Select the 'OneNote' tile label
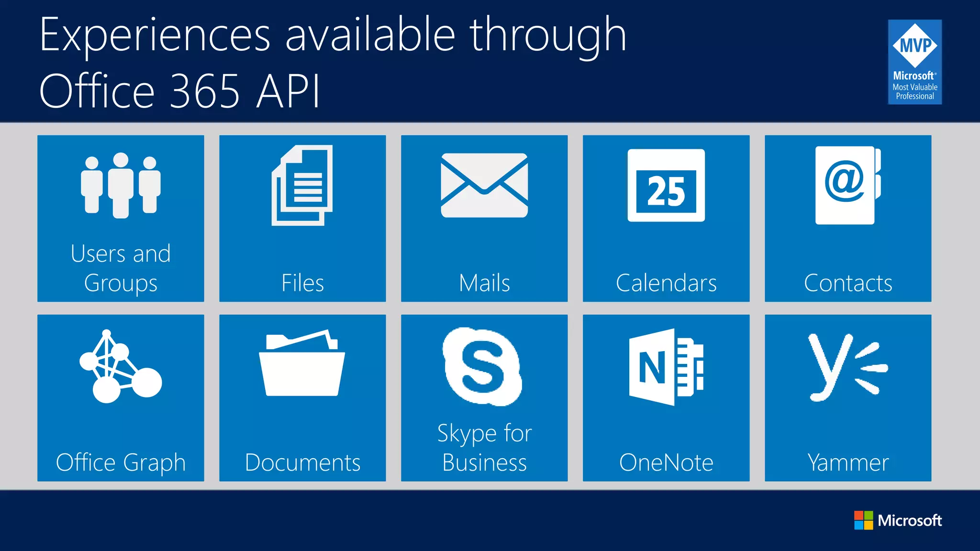Image resolution: width=980 pixels, height=551 pixels. 666,463
